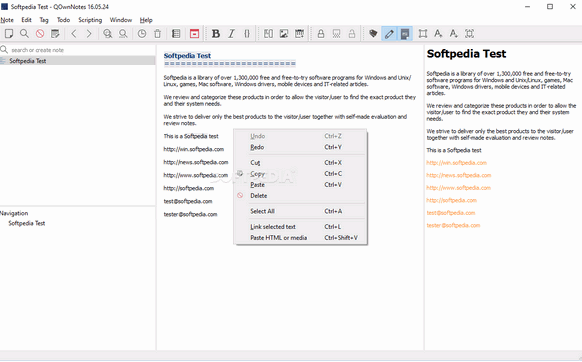
Task: Click the Softpedia Test preview heading
Action: point(466,54)
